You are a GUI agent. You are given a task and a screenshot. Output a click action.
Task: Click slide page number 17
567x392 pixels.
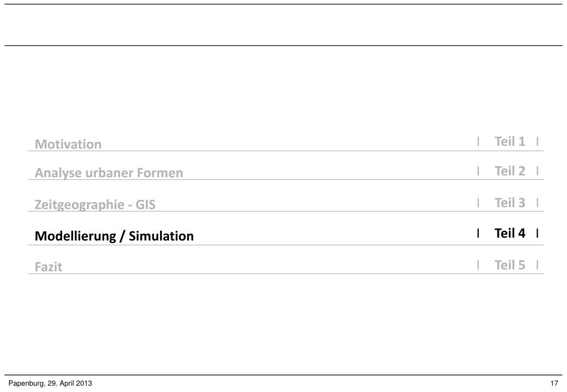click(x=554, y=384)
